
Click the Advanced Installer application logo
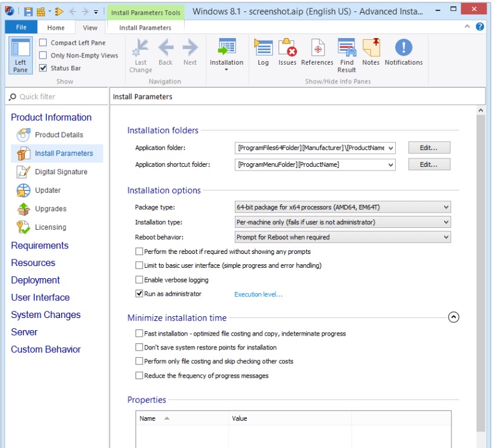pyautogui.click(x=10, y=11)
